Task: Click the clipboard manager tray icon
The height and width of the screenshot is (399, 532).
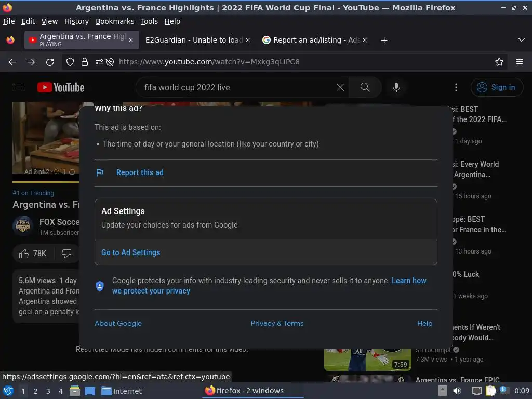Action: (x=490, y=391)
